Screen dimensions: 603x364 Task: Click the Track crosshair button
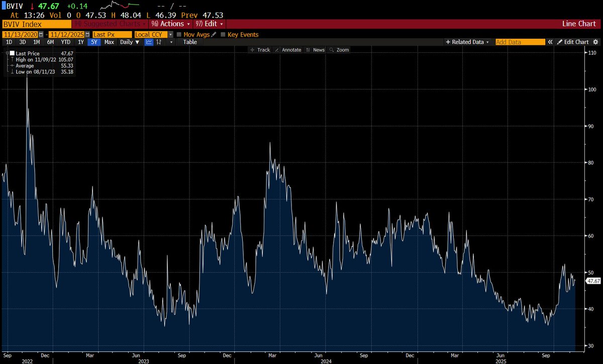[260, 50]
